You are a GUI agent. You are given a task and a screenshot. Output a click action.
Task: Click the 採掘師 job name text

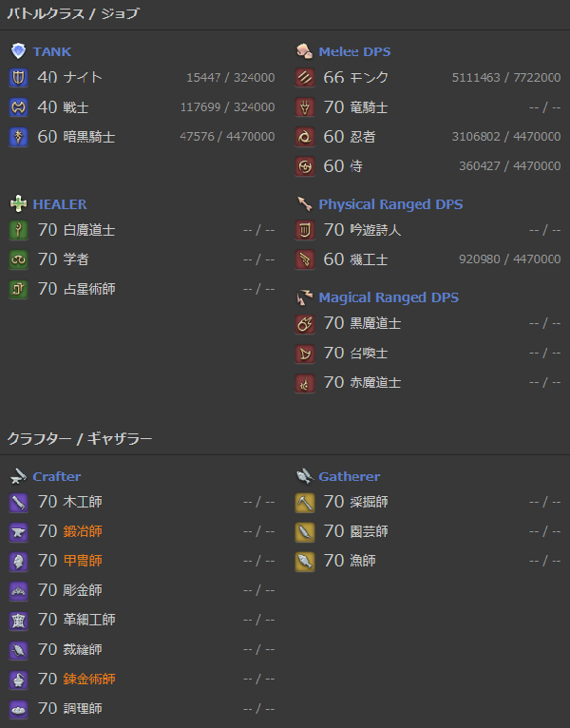point(369,502)
